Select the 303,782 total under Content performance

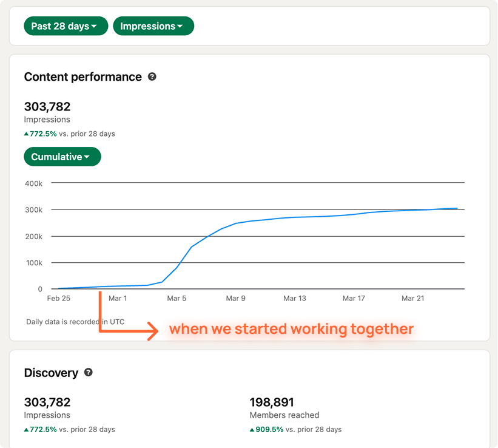[47, 106]
